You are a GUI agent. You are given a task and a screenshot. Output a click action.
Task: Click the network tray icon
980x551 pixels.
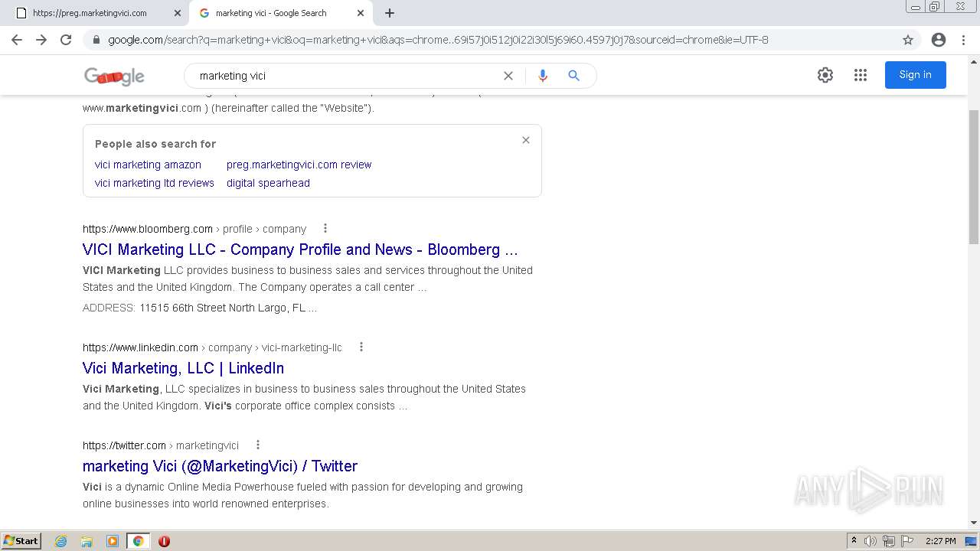point(889,541)
